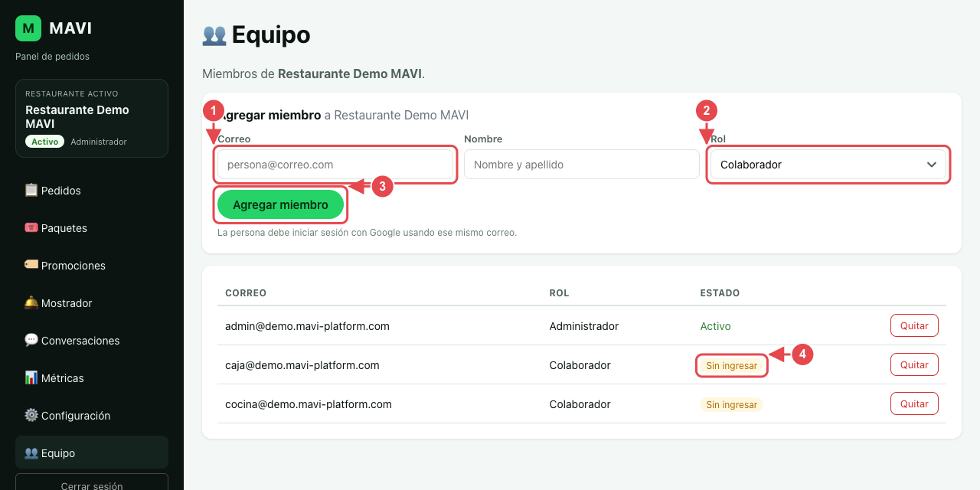980x490 pixels.
Task: Click the Activo status of admin
Action: (716, 326)
